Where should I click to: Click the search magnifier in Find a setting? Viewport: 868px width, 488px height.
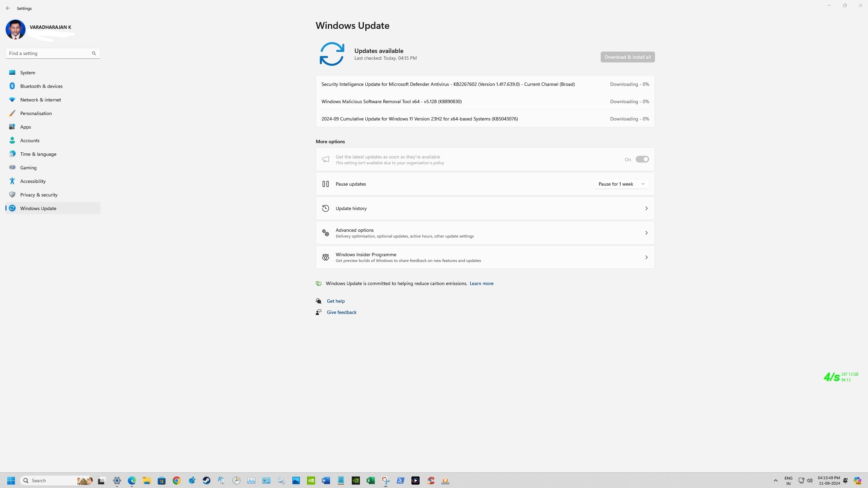(x=94, y=53)
